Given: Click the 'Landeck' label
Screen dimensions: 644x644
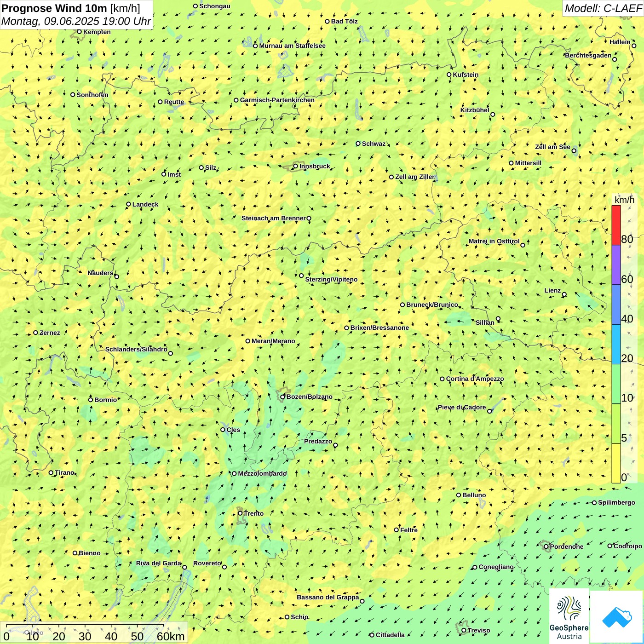Looking at the screenshot, I should 145,204.
